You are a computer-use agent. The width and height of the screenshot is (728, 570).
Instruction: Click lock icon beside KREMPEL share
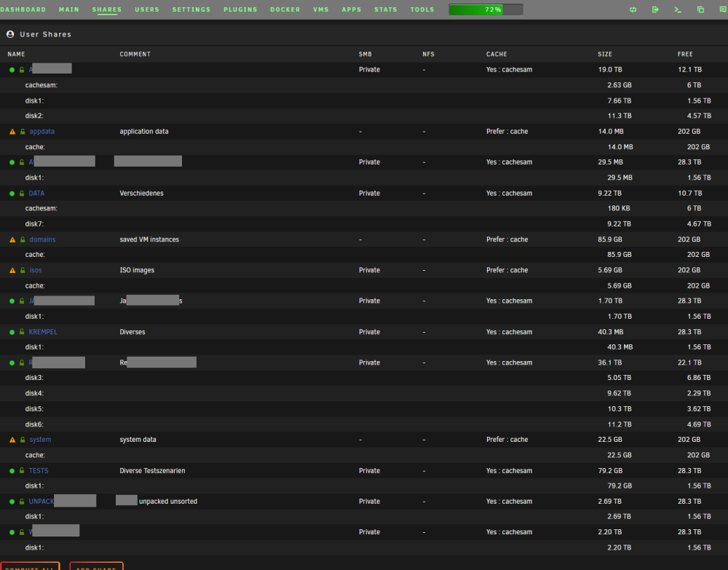[22, 333]
